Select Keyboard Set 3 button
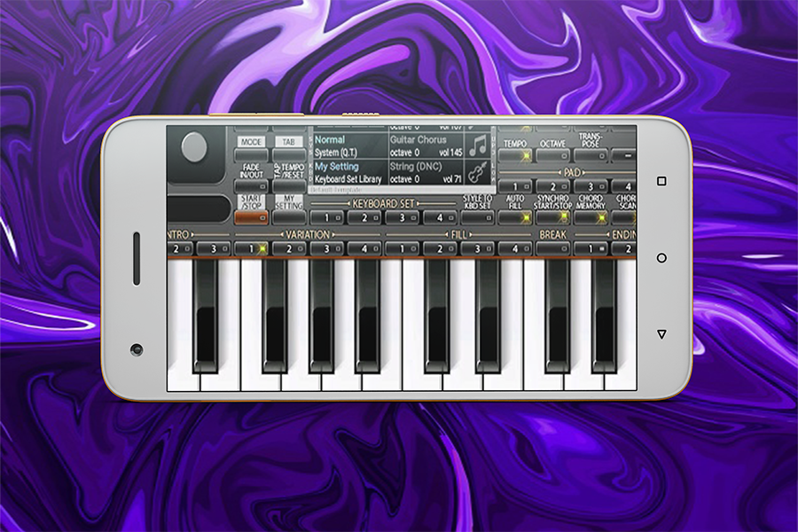The height and width of the screenshot is (532, 798). tap(402, 218)
